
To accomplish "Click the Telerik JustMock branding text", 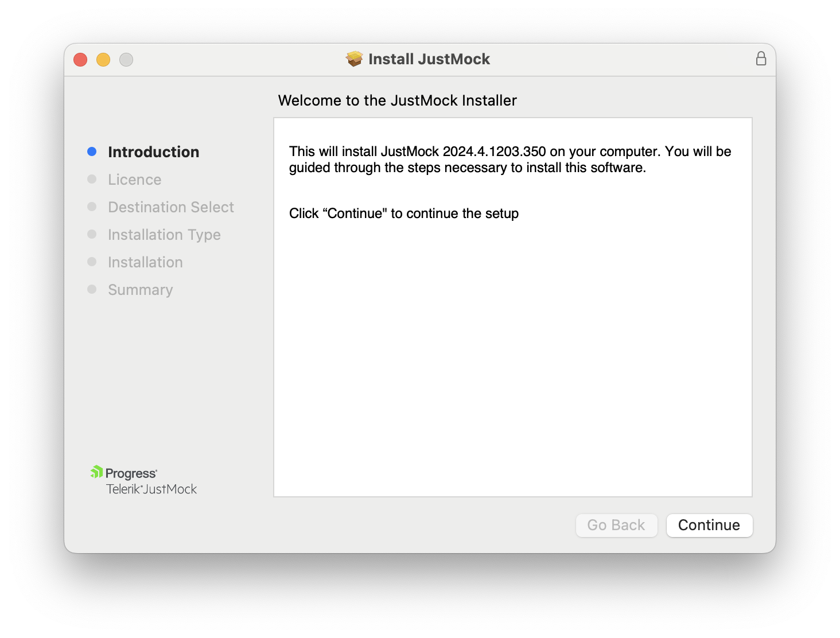I will [x=151, y=489].
